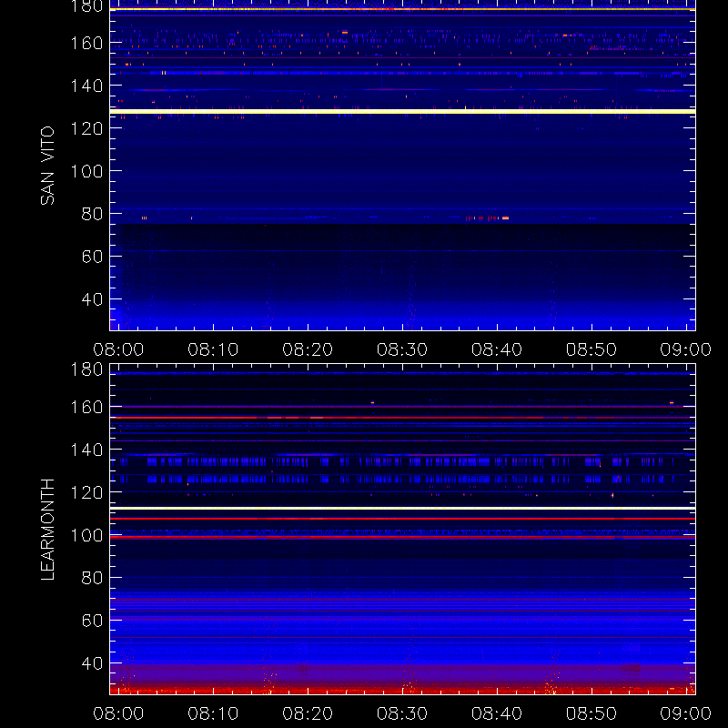Select the 120 tick label on SAN VITO plot
Image resolution: width=728 pixels, height=728 pixels.
click(x=86, y=128)
